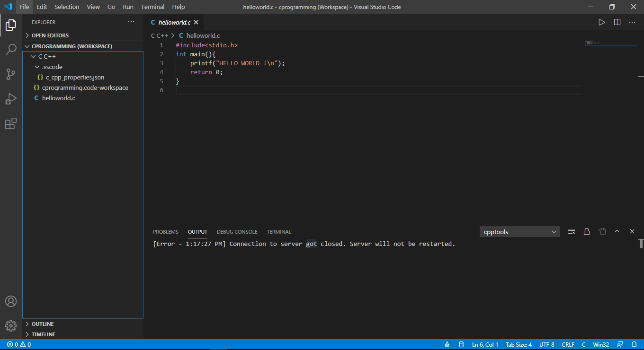Click errors and warnings count in status bar

point(19,344)
